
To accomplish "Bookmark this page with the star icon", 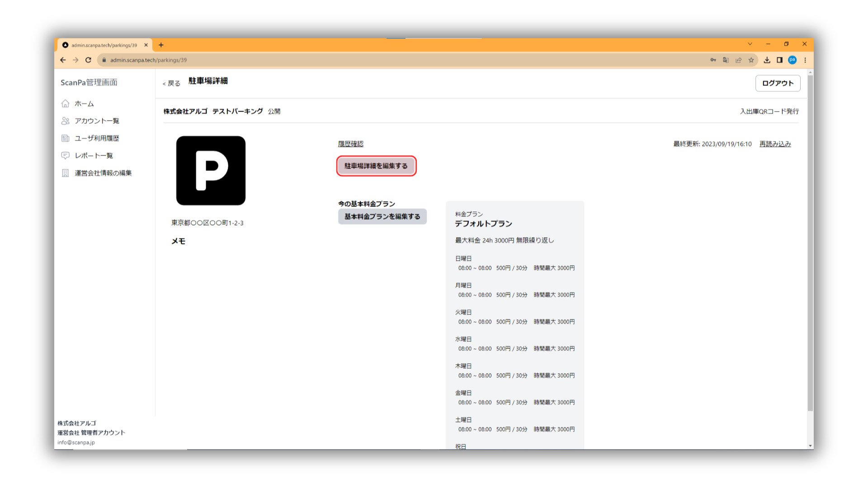I will 751,60.
